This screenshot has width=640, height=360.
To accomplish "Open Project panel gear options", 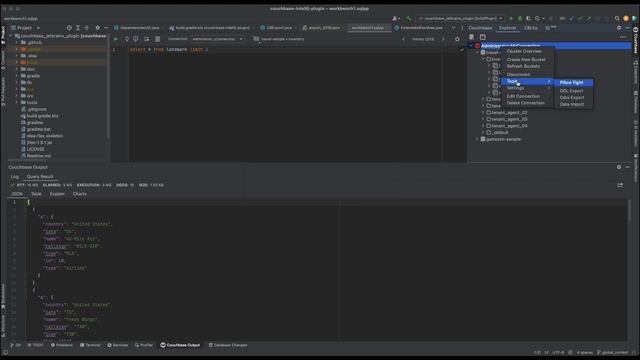I will click(x=97, y=28).
